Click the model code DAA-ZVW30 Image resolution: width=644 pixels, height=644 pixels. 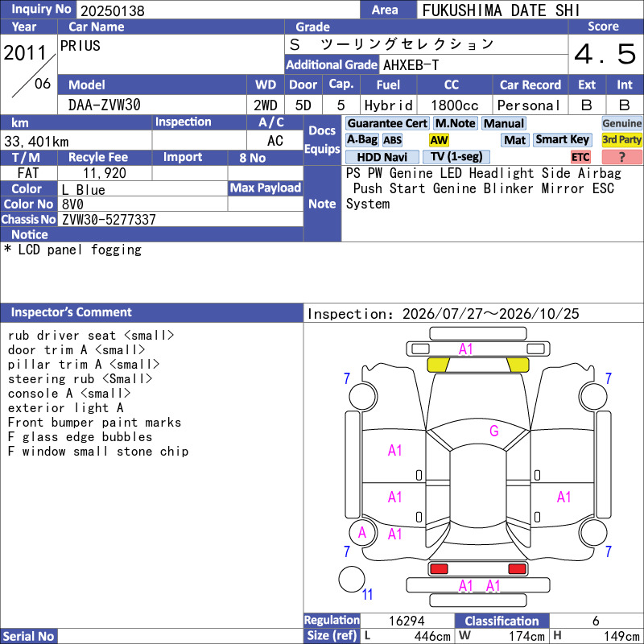tap(105, 105)
